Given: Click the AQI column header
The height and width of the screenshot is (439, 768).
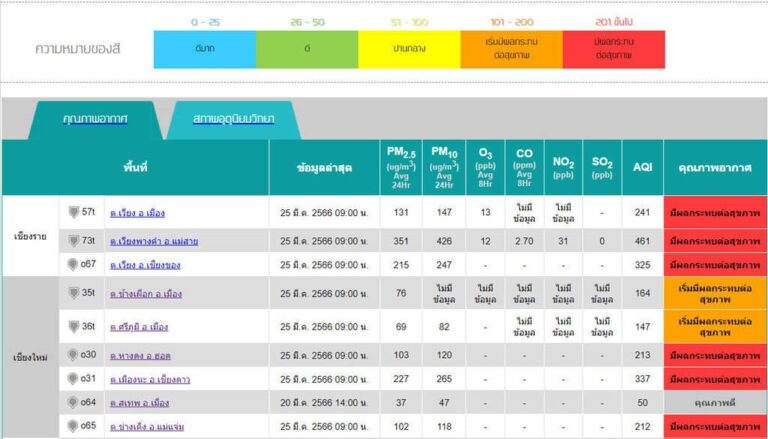Looking at the screenshot, I should 643,168.
